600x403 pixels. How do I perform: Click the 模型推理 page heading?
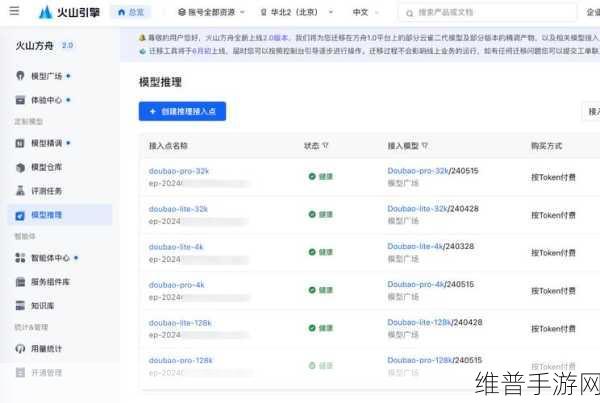pos(160,82)
